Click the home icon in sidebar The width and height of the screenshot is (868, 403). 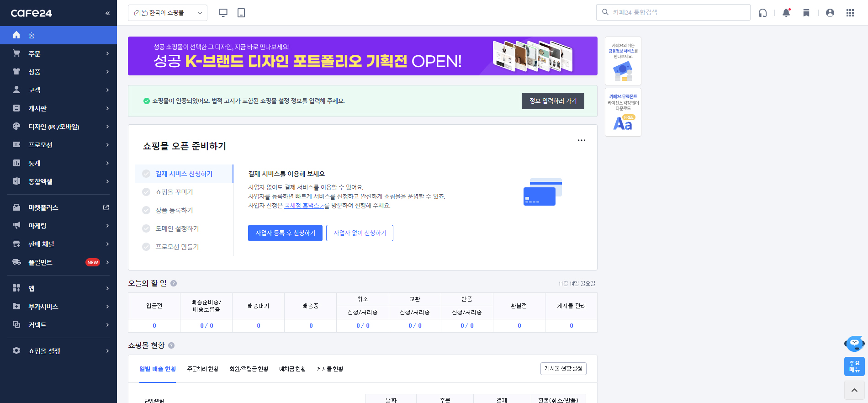[16, 35]
